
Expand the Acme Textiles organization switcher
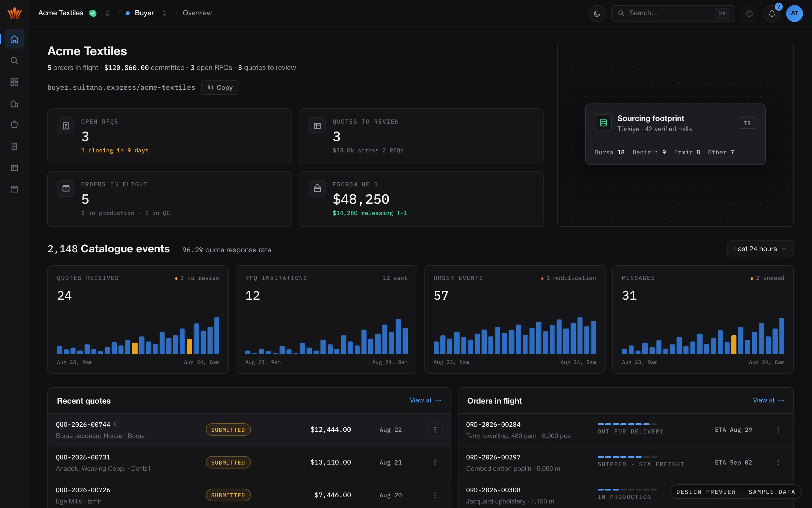(107, 13)
